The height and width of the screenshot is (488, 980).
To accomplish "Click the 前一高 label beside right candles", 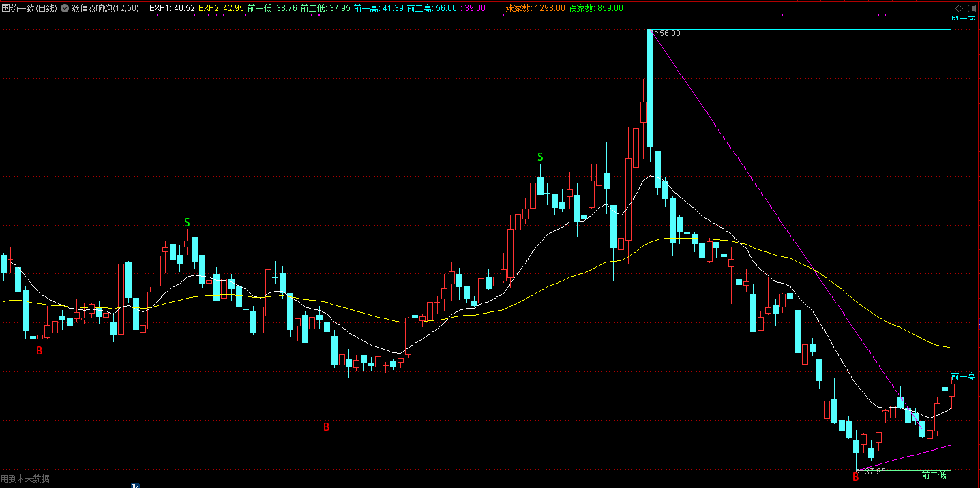I will click(x=963, y=377).
